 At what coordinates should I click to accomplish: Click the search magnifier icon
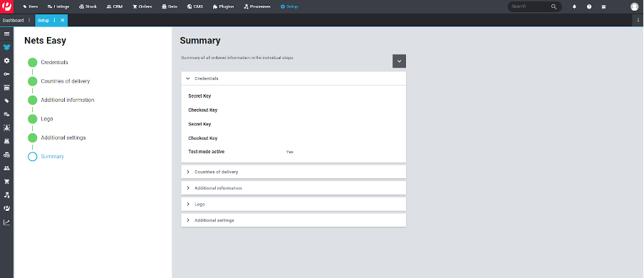coord(554,6)
